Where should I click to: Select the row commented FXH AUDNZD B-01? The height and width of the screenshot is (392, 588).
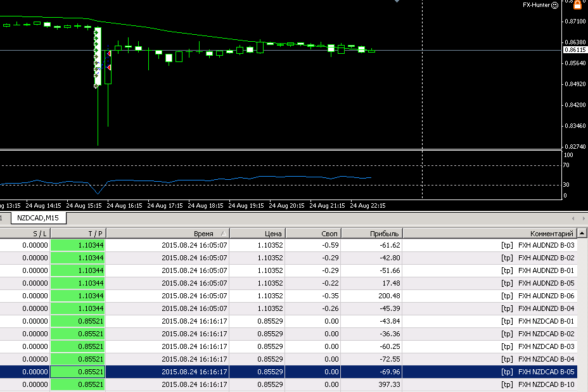[288, 270]
